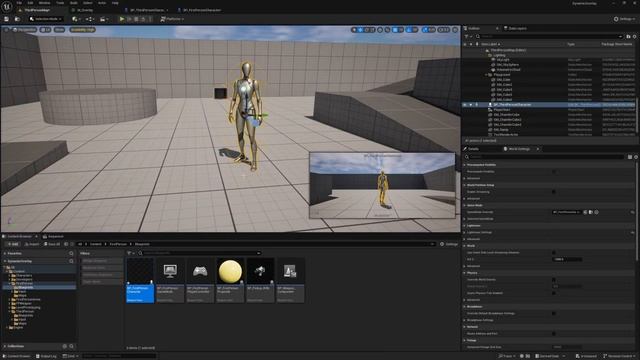The image size is (640, 360).
Task: Click browse-to-asset icon beside GameMode Override
Action: [x=591, y=212]
